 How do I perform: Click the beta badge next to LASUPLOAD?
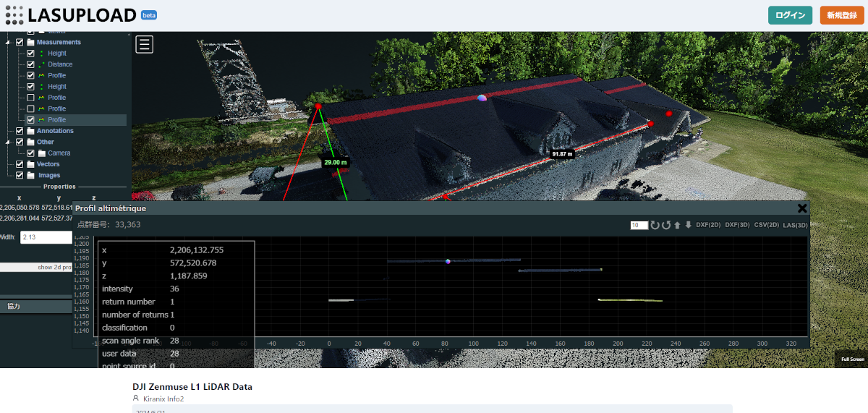tap(149, 15)
